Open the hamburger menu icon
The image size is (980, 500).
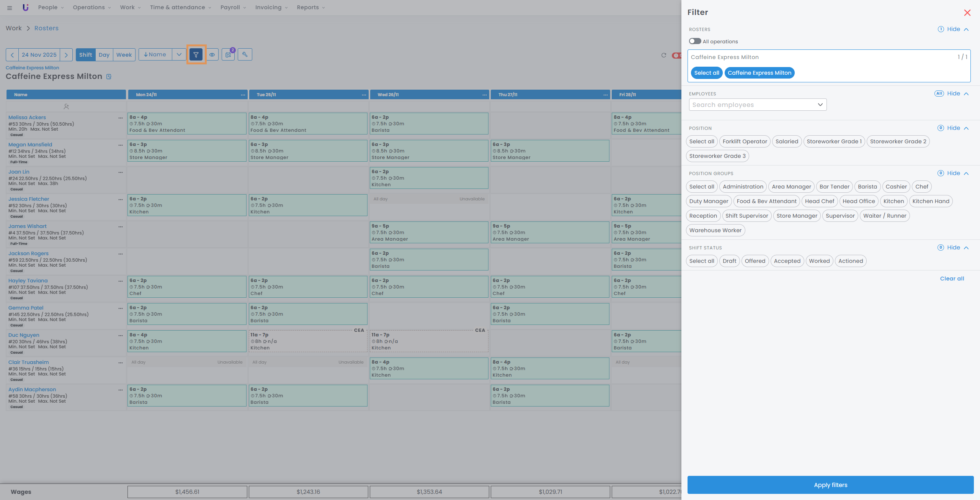[10, 8]
